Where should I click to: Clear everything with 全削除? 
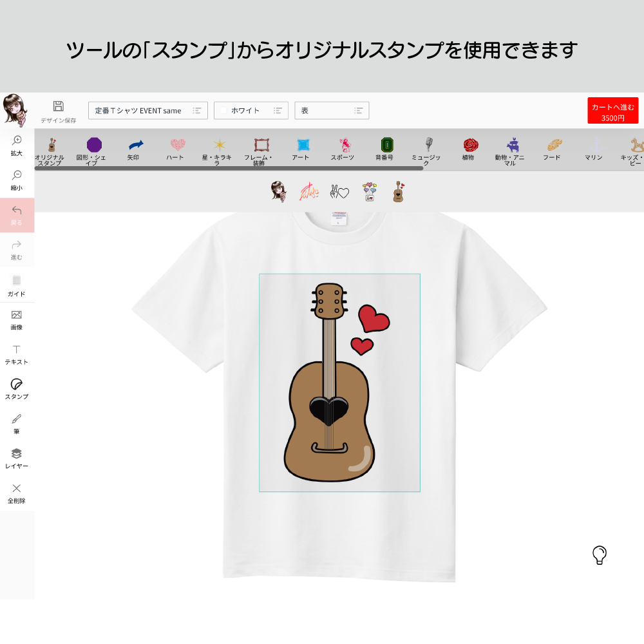click(17, 493)
